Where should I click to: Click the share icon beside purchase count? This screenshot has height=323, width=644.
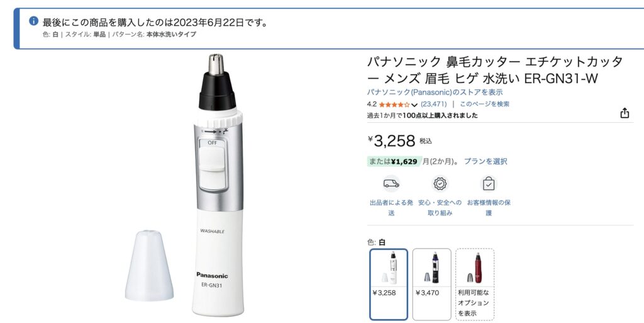click(625, 113)
